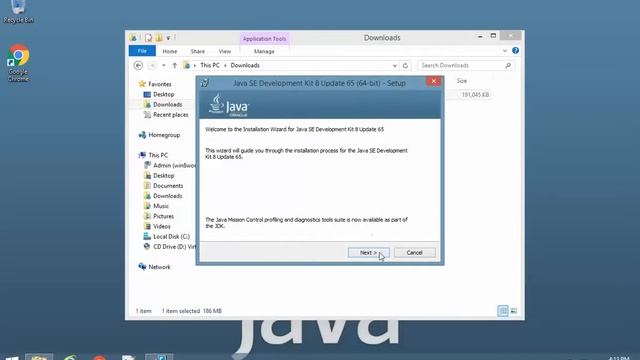Open the File menu in Explorer
This screenshot has width=640, height=360.
click(142, 51)
